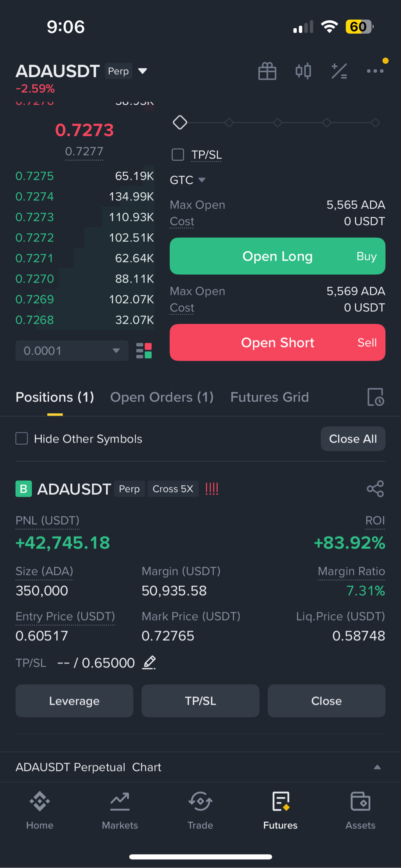This screenshot has height=868, width=401.
Task: Tap the Close All button
Action: pyautogui.click(x=353, y=439)
